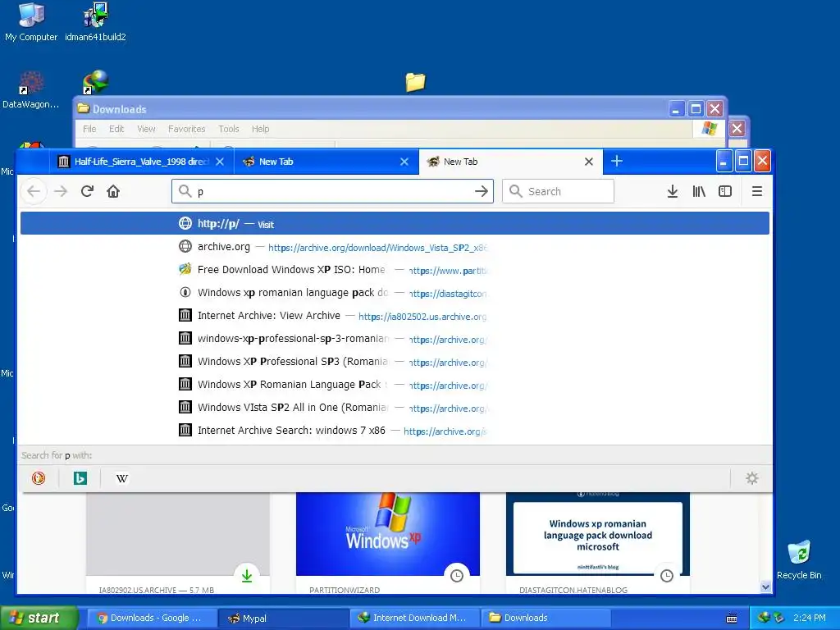
Task: Switch to Downloads folder taskbar item
Action: 546,618
